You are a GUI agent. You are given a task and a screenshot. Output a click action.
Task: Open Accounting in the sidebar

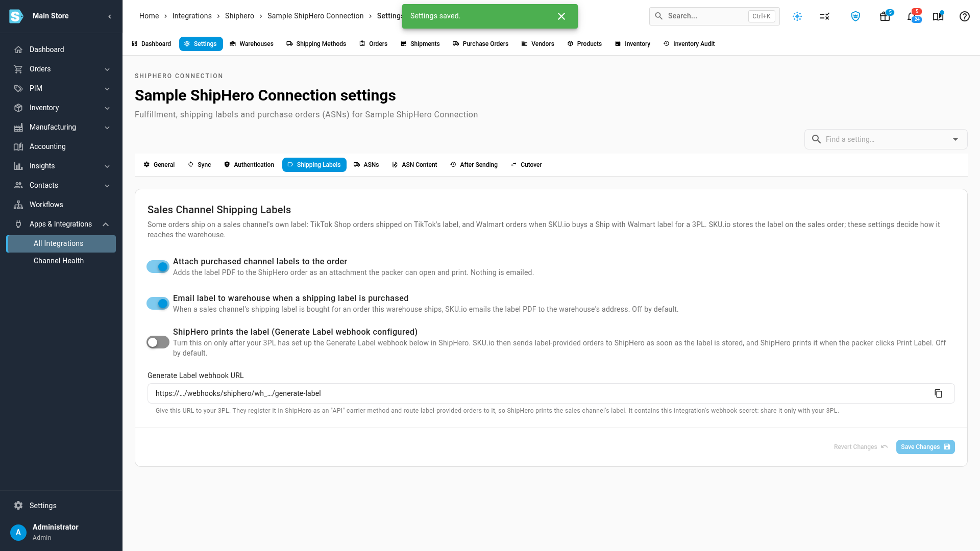pos(61,146)
